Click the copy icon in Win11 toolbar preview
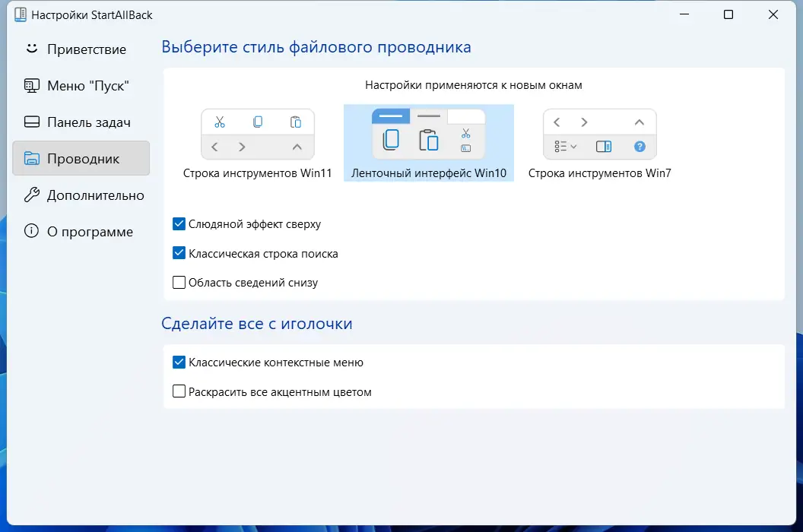 coord(258,121)
